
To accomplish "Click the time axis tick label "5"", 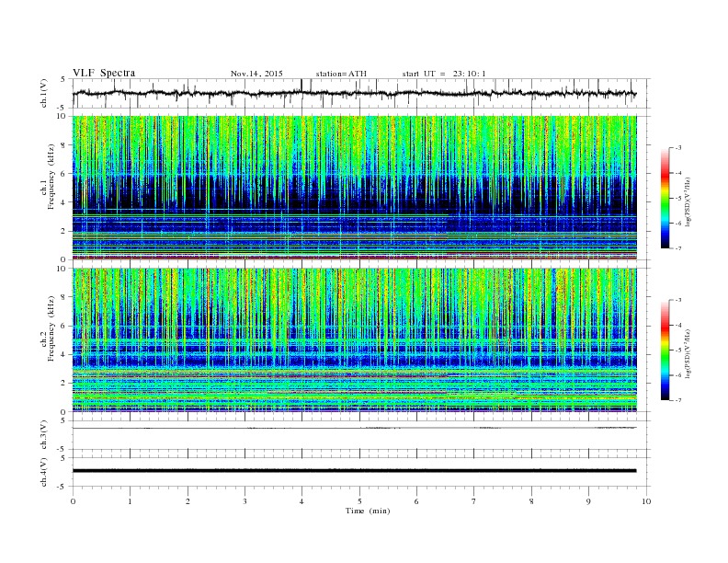I will click(359, 501).
